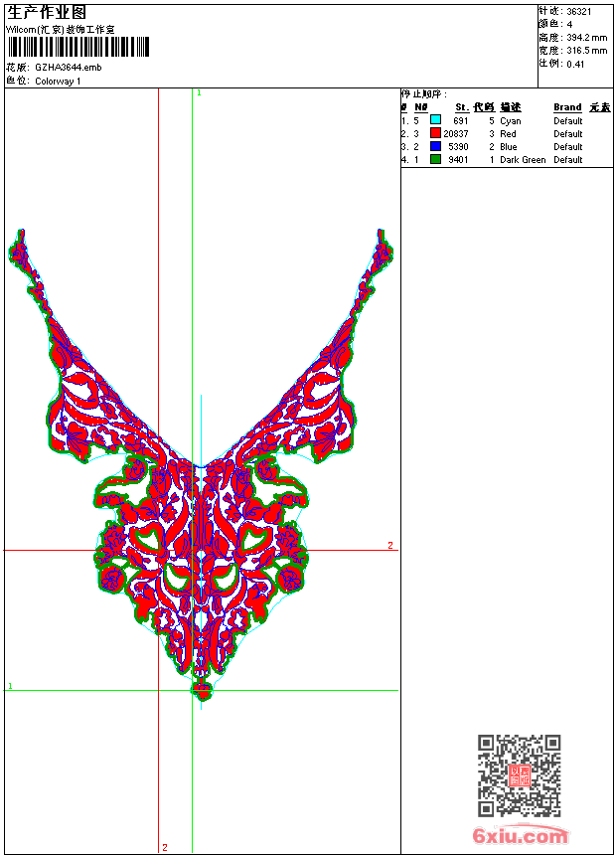Select the 'Wilcom(汇京)装饰工作室' studio name
616x855 pixels.
61,30
